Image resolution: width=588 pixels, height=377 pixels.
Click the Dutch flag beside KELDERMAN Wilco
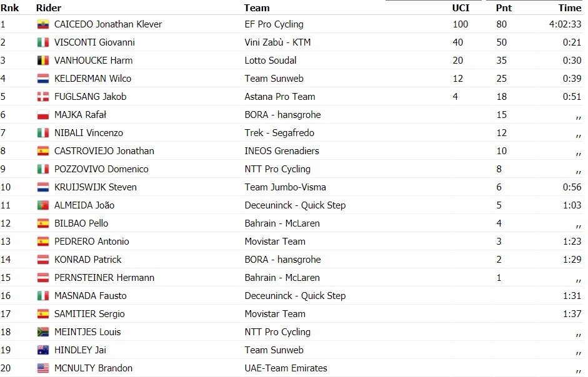click(43, 79)
